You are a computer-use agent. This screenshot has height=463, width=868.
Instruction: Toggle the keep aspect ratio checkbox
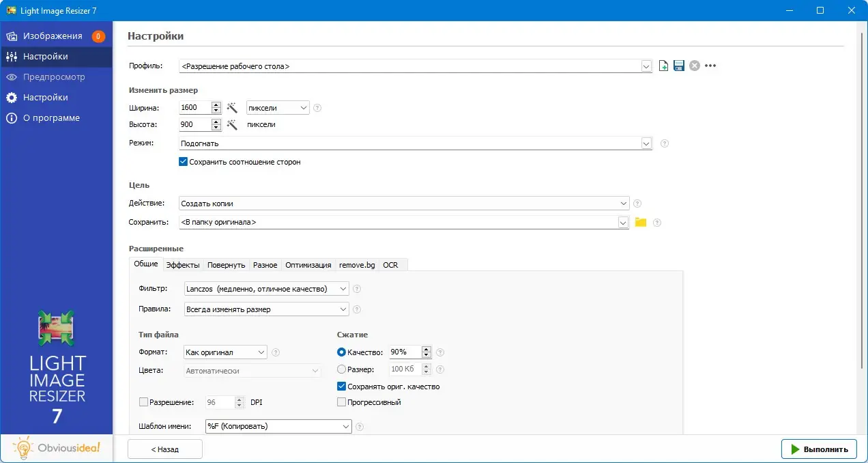183,162
